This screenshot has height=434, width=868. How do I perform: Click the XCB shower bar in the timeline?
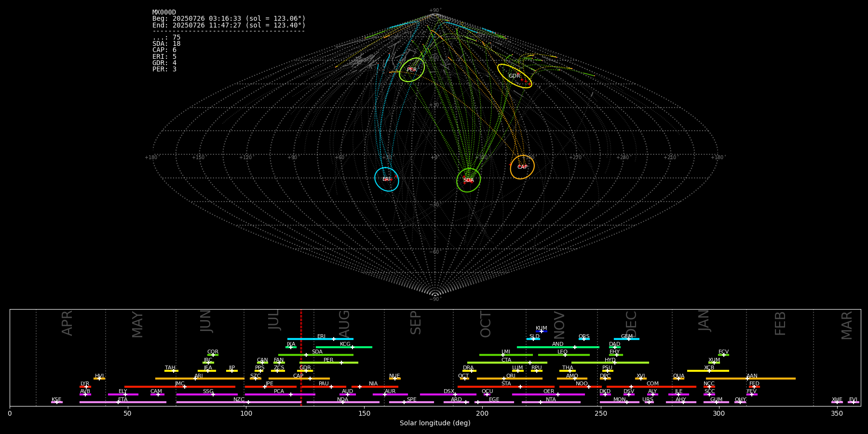tap(708, 371)
